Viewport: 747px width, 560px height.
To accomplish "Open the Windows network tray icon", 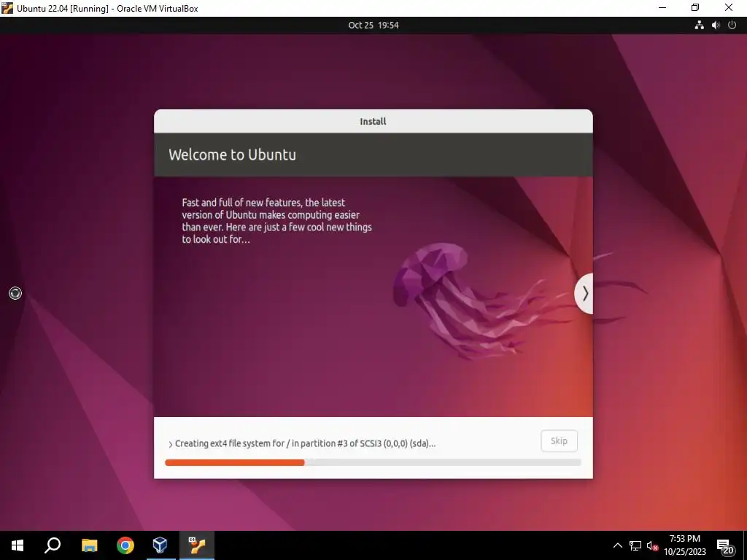I will pos(635,545).
